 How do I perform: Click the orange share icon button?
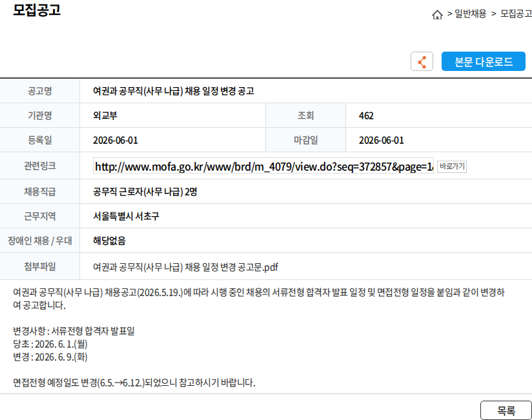pyautogui.click(x=422, y=61)
